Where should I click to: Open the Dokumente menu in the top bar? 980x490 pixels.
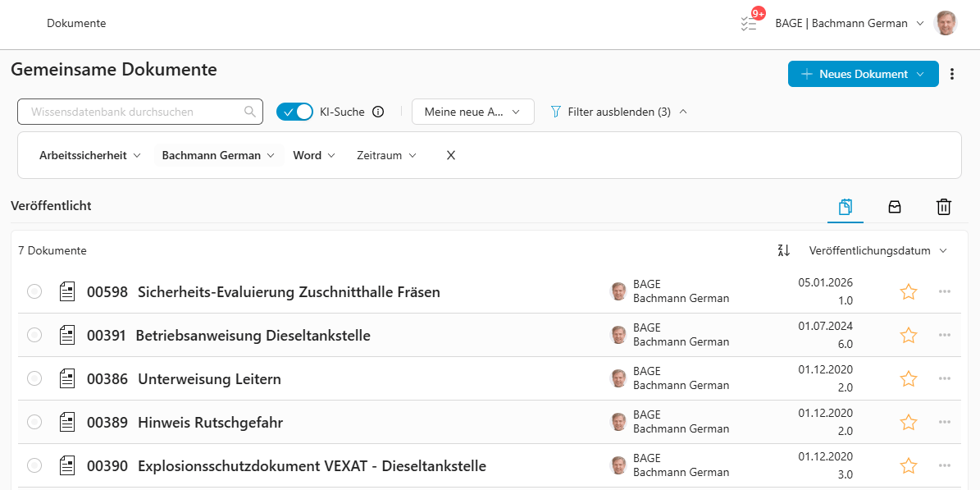(x=76, y=23)
